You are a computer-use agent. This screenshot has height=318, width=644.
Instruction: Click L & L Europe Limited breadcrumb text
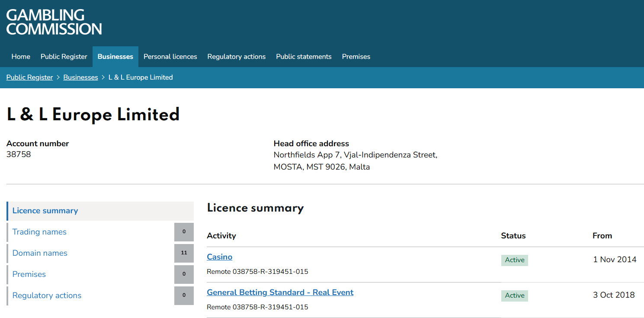coord(141,77)
